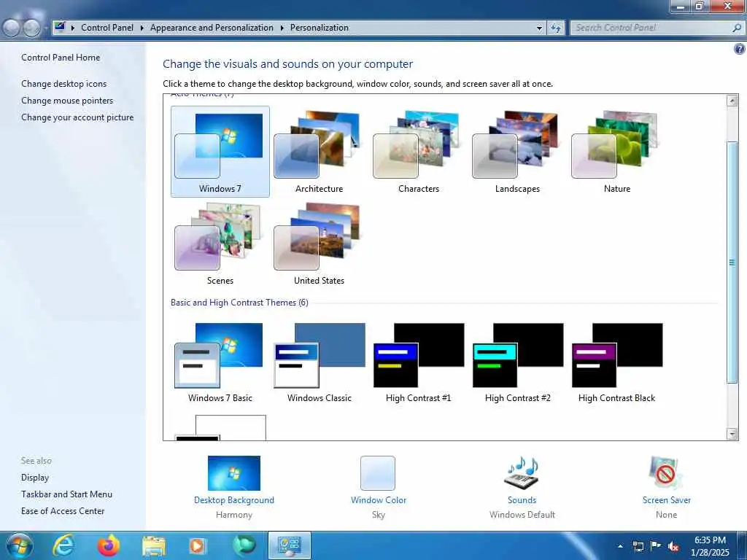This screenshot has height=560, width=747.
Task: Launch Firefox from the taskbar
Action: coord(108,545)
